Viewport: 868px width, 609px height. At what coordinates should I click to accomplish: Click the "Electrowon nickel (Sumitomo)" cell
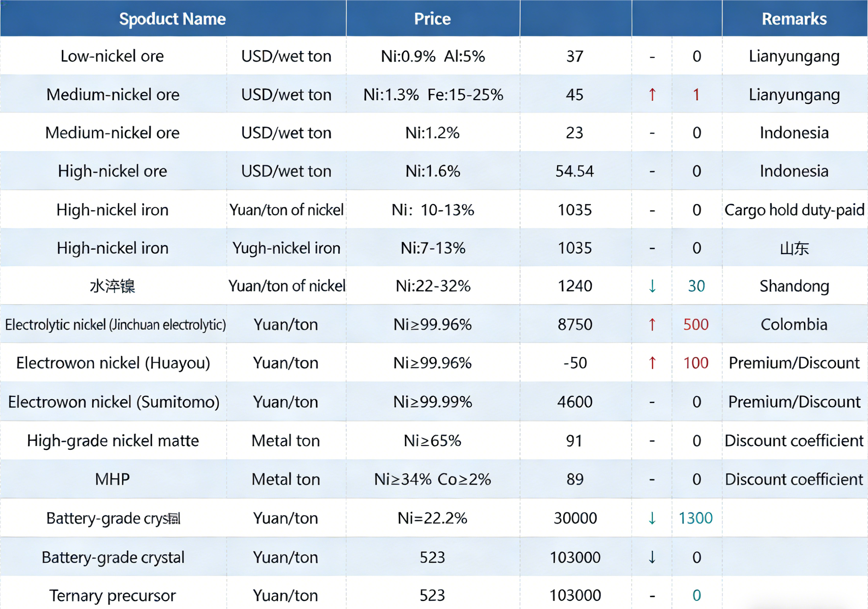coord(114,402)
